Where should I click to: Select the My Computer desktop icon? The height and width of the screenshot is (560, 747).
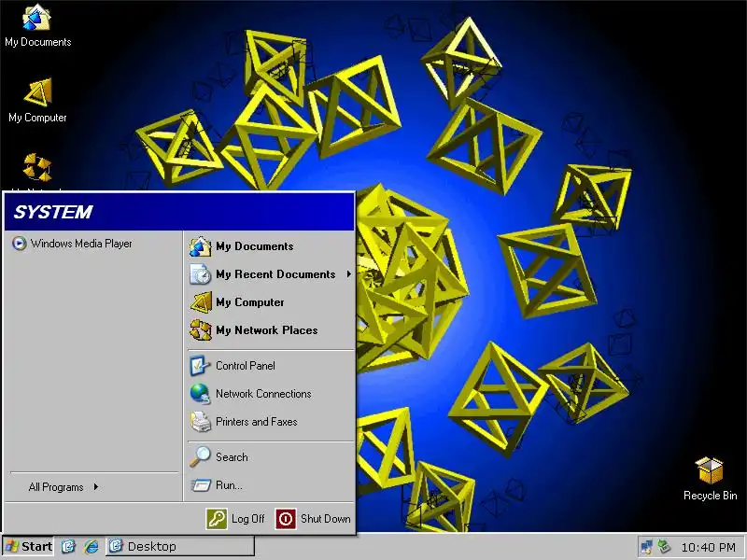point(37,92)
